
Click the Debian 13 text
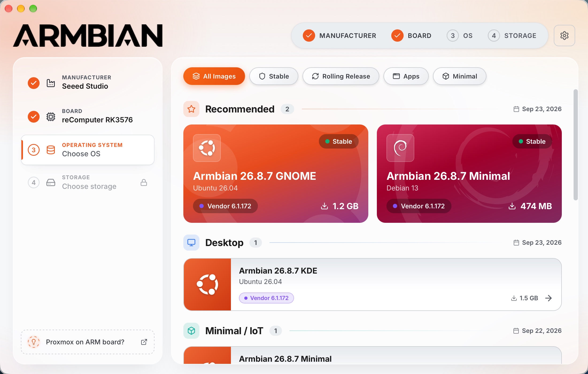coord(402,188)
